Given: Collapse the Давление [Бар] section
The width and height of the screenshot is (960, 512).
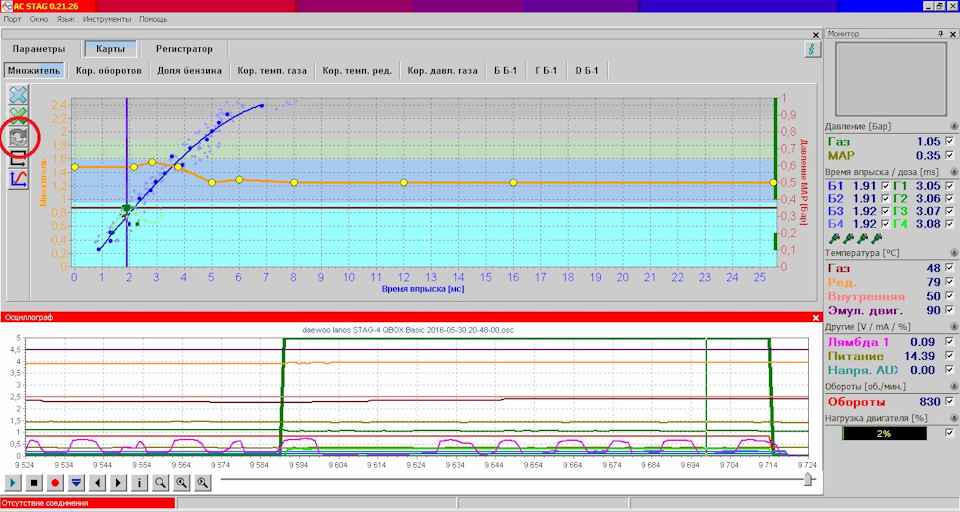Looking at the screenshot, I should (x=953, y=126).
